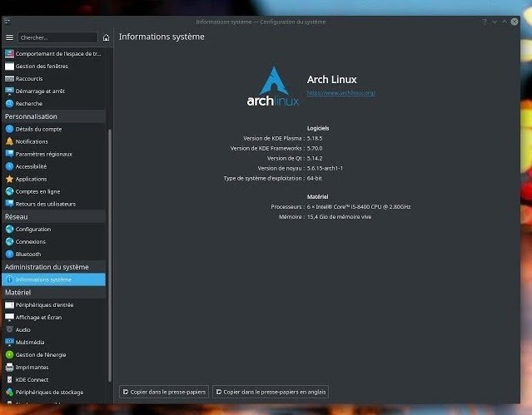Click the Imprimantes printer icon
Image resolution: width=532 pixels, height=415 pixels.
[x=9, y=368]
